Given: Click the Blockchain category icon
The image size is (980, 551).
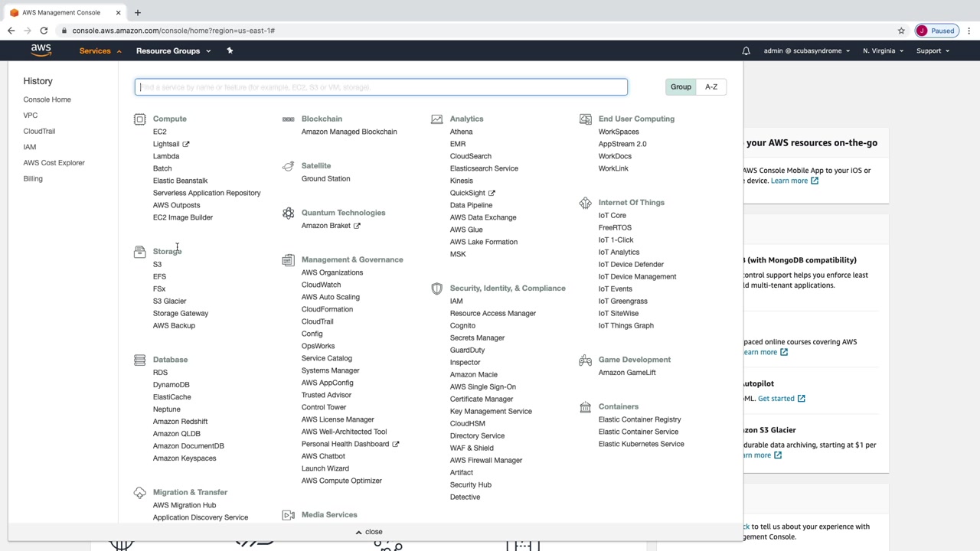Looking at the screenshot, I should [288, 119].
